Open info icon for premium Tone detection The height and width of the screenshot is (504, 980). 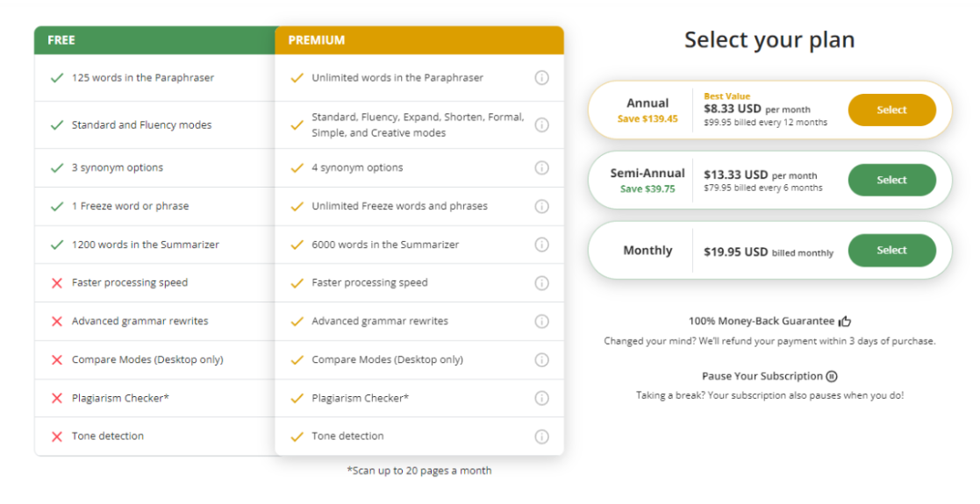(x=541, y=437)
